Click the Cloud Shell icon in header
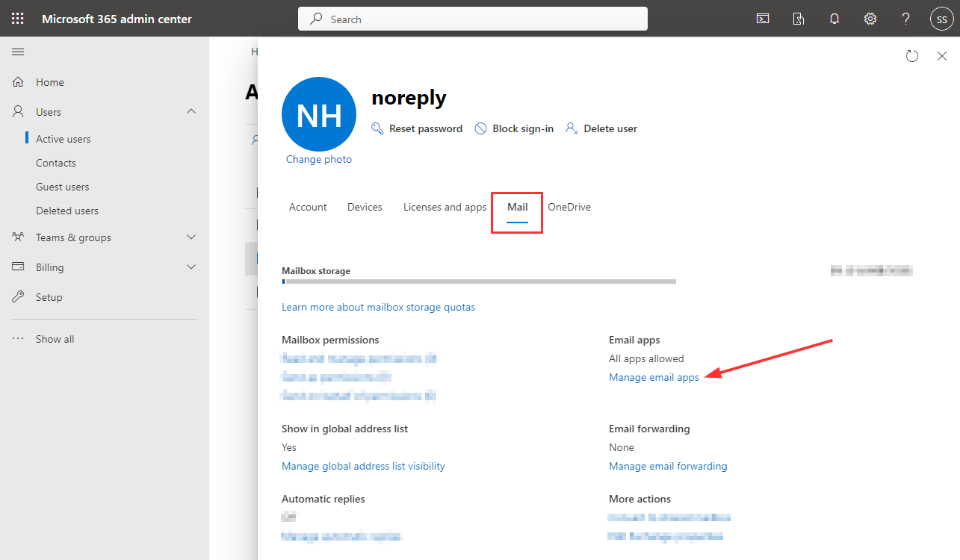This screenshot has width=960, height=560. coord(763,19)
